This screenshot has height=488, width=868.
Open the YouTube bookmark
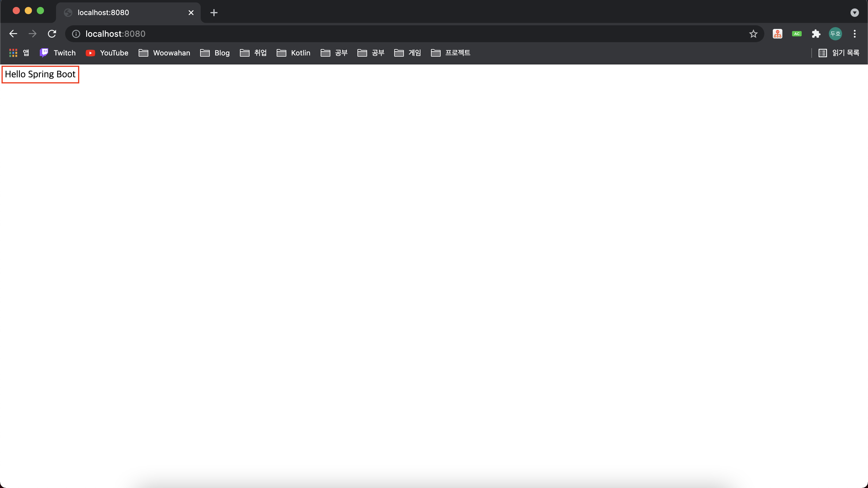(107, 53)
